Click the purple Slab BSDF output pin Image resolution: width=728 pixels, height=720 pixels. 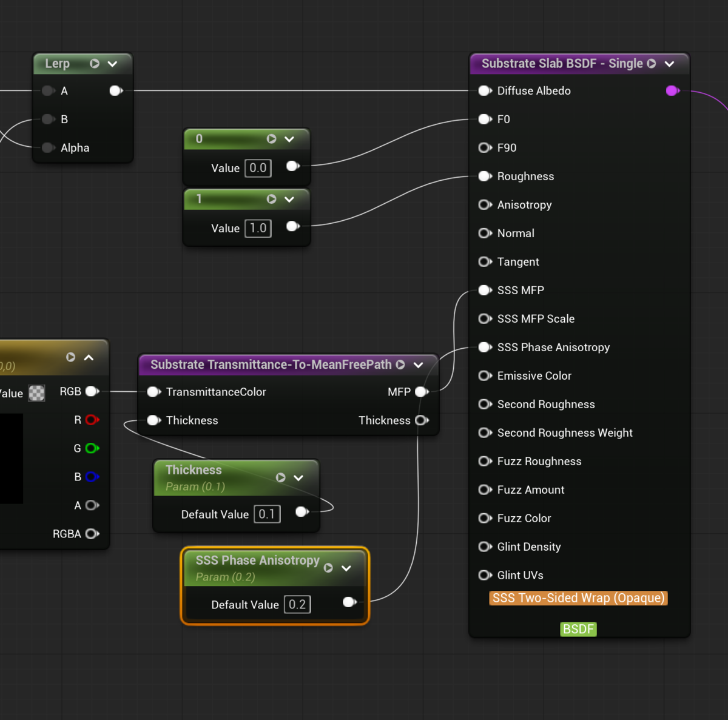(x=672, y=91)
